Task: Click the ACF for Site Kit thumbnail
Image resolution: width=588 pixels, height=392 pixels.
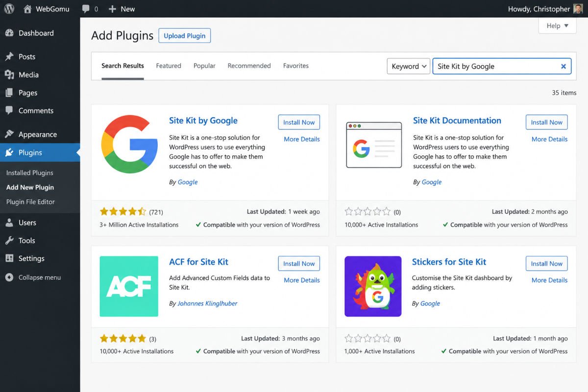Action: [129, 286]
